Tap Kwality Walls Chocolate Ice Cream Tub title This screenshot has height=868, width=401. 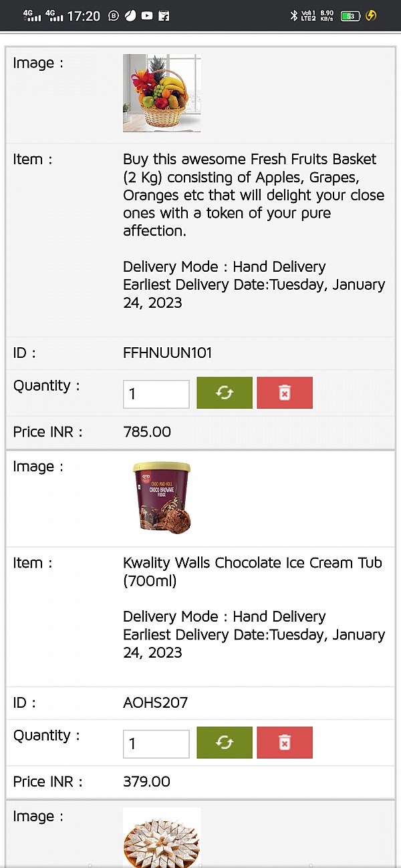coord(253,572)
